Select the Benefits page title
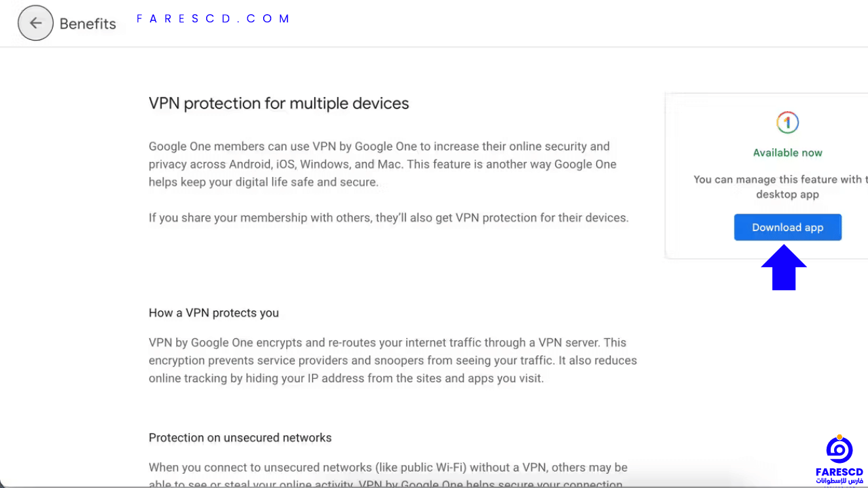 (87, 24)
